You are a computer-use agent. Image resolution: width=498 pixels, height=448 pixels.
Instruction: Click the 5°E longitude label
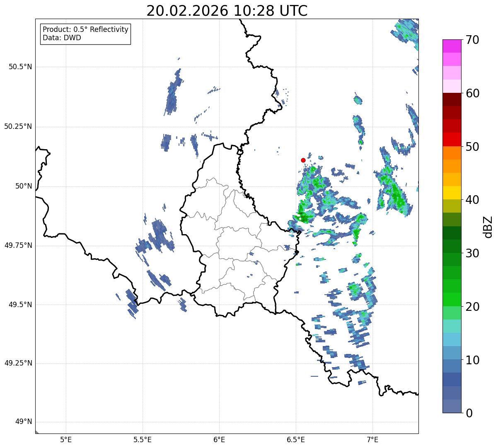point(66,440)
